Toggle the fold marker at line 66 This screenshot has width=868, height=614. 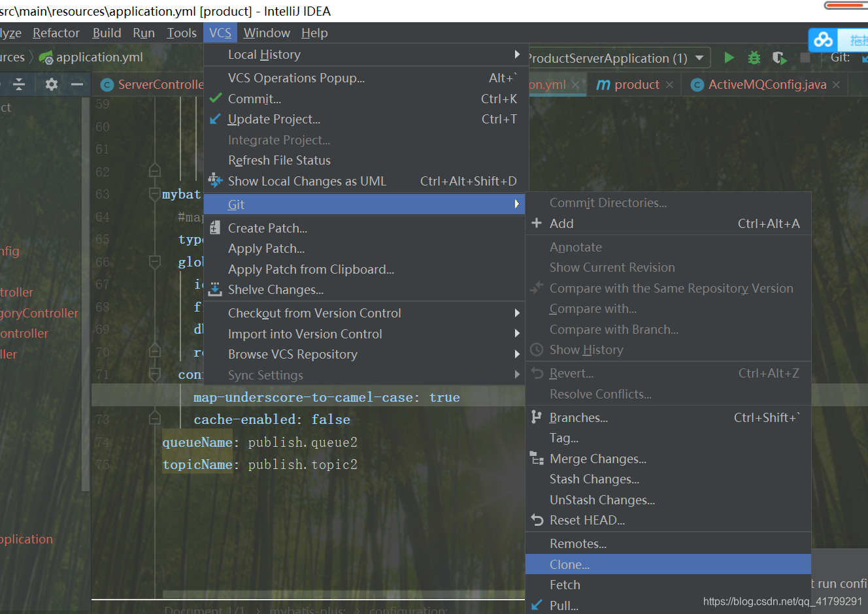[155, 262]
